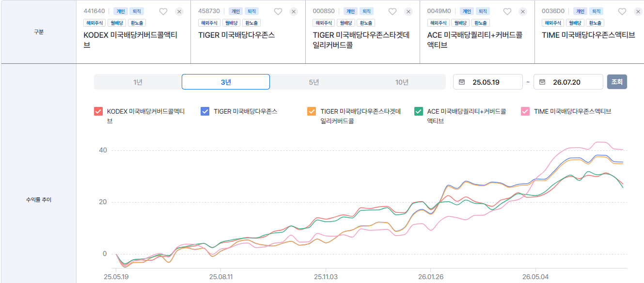Open end date calendar icon
Image resolution: width=644 pixels, height=283 pixels.
tap(542, 82)
